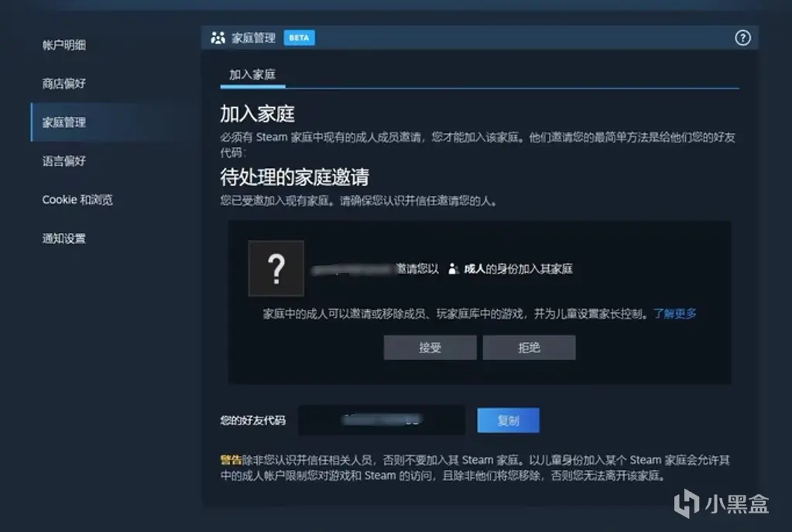
Task: Click the help question mark icon
Action: coord(742,38)
